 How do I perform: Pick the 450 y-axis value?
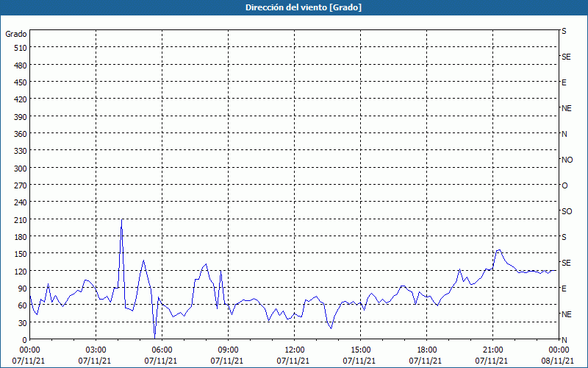click(21, 82)
